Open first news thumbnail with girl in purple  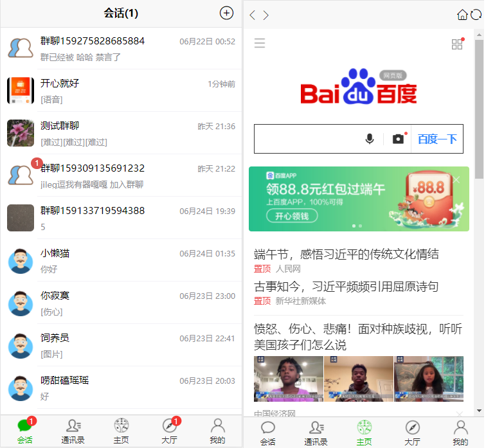(289, 379)
